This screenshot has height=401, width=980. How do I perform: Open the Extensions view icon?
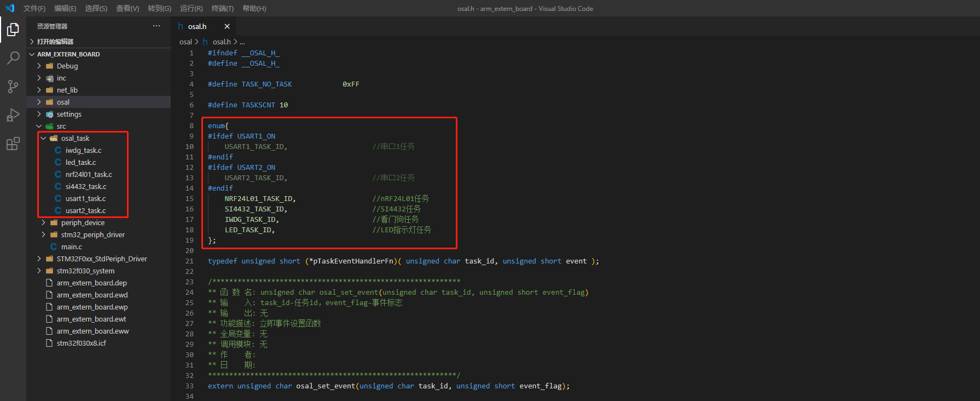pos(13,144)
